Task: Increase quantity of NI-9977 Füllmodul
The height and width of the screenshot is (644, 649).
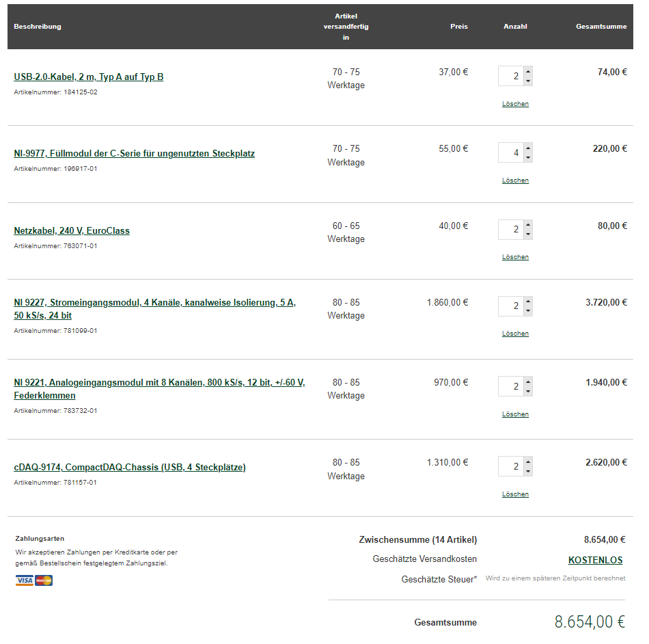Action: click(x=528, y=148)
